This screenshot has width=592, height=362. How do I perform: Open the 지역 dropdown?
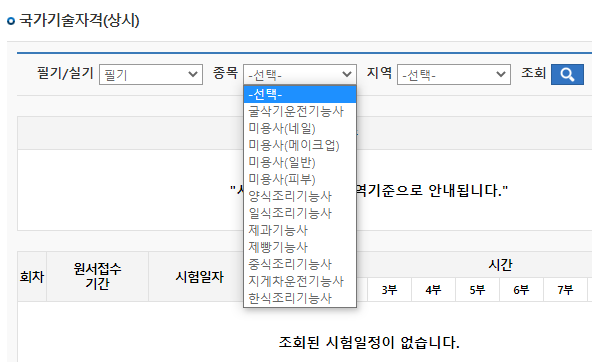click(x=454, y=74)
